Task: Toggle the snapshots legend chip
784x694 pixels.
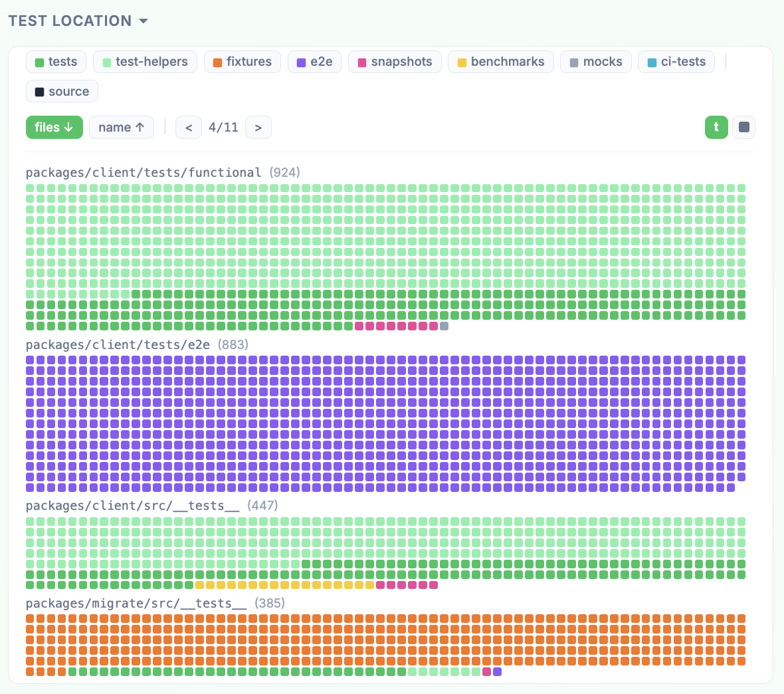Action: [395, 62]
